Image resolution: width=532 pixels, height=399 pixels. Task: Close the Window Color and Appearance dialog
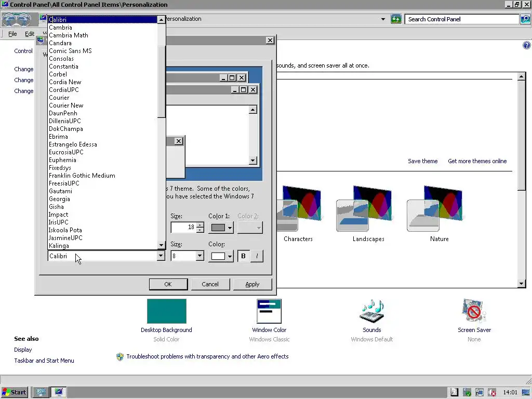(x=270, y=41)
